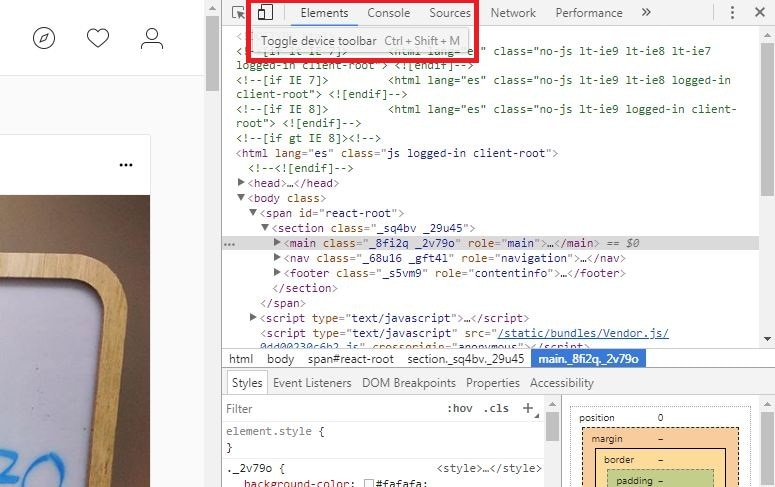Toggle the :hov element state button

coord(460,408)
